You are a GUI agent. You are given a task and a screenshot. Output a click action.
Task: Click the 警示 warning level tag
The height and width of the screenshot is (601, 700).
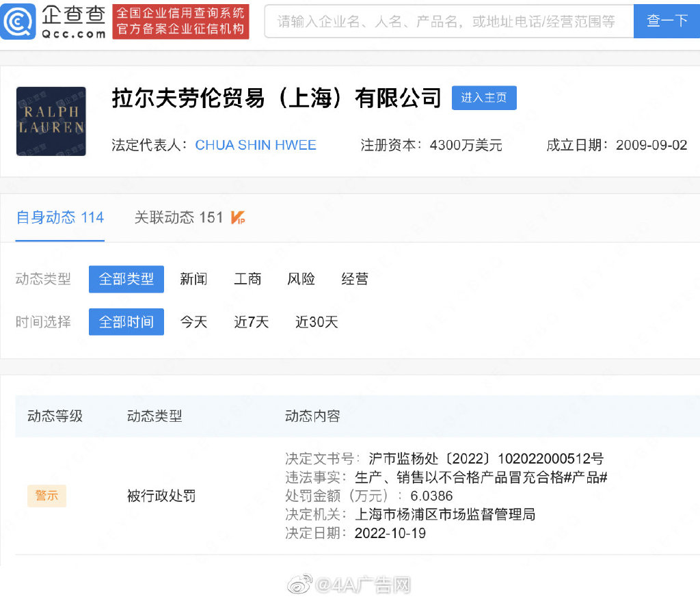click(47, 496)
